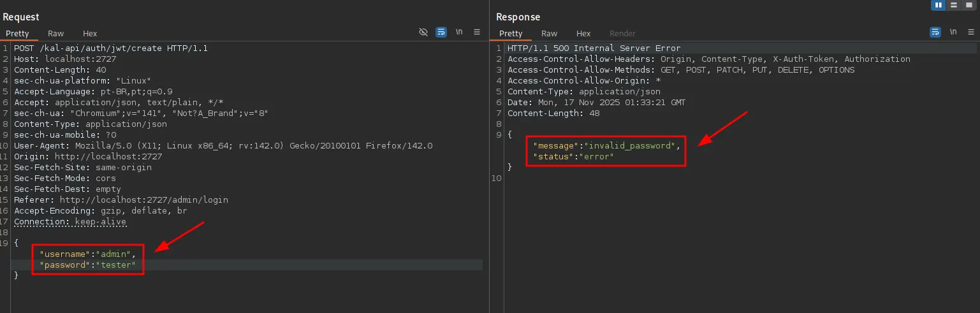Click sec-ch-ua-mobile: ?0 header line

click(x=65, y=135)
